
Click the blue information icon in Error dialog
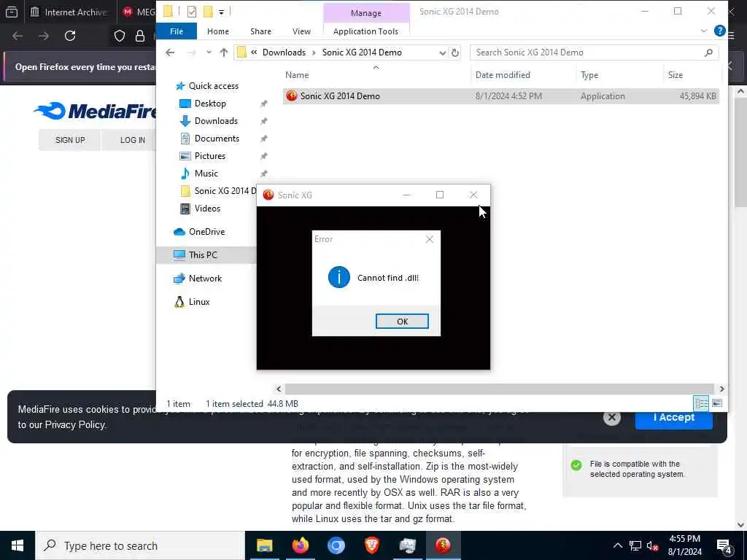(x=339, y=277)
